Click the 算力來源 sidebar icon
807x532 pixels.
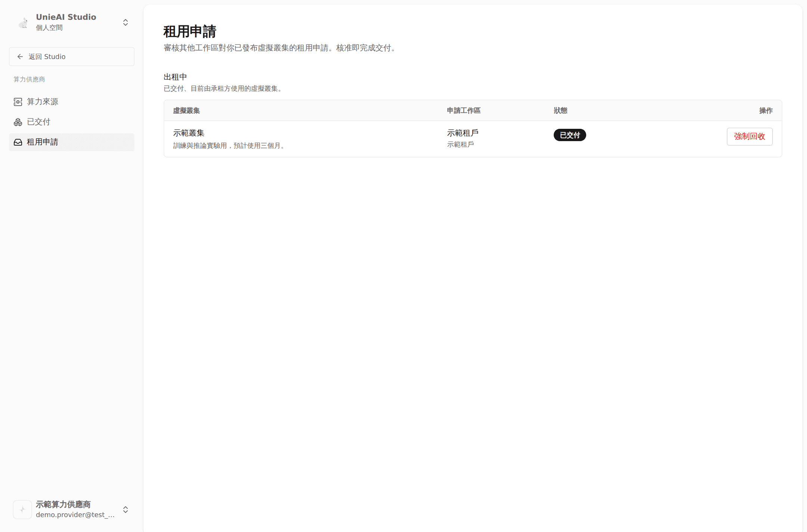[18, 102]
